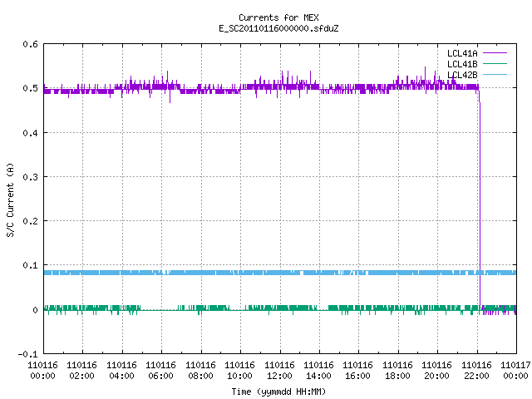Click the green LCL41B legend line sample
Screen dimensions: 532x399
(495, 64)
